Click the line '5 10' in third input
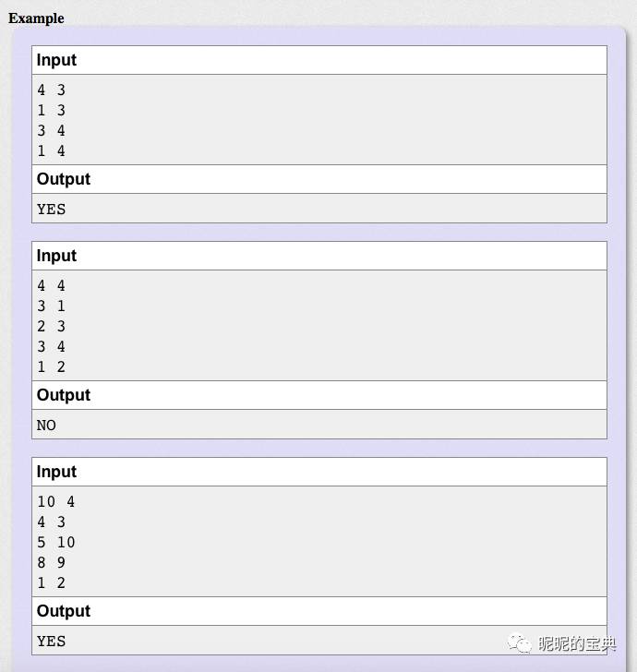The image size is (637, 672). [x=56, y=542]
